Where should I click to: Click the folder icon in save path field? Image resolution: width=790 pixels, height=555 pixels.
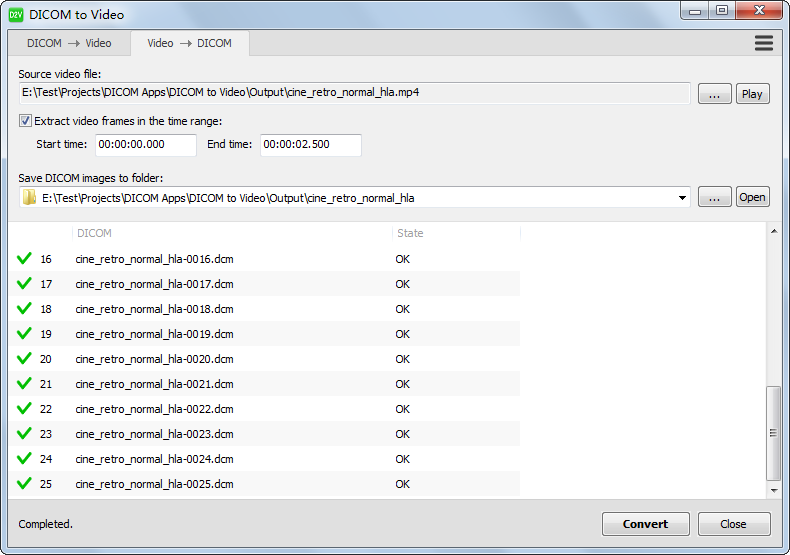pos(30,198)
